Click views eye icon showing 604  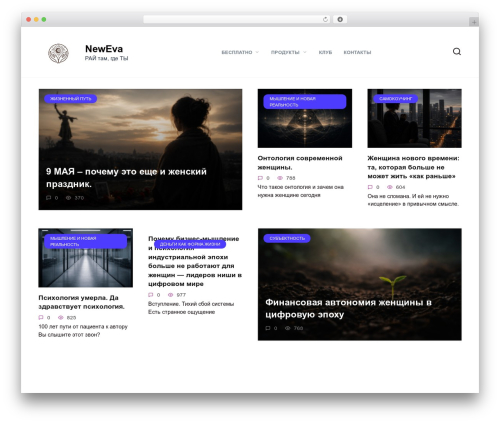click(390, 187)
